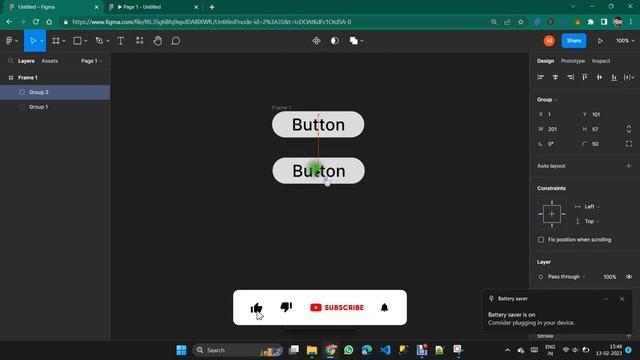The height and width of the screenshot is (360, 640).
Task: Open Pen tools dropdown arrow
Action: [x=107, y=41]
